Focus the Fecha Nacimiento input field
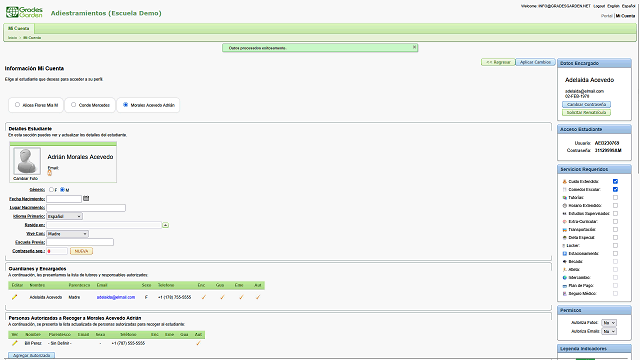This screenshot has height=360, width=640. (64, 199)
